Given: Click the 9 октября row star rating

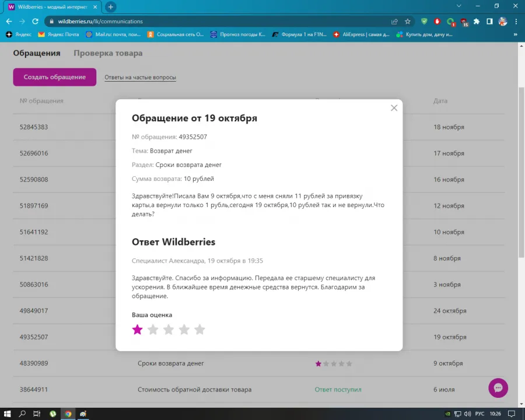Looking at the screenshot, I should pyautogui.click(x=334, y=364).
